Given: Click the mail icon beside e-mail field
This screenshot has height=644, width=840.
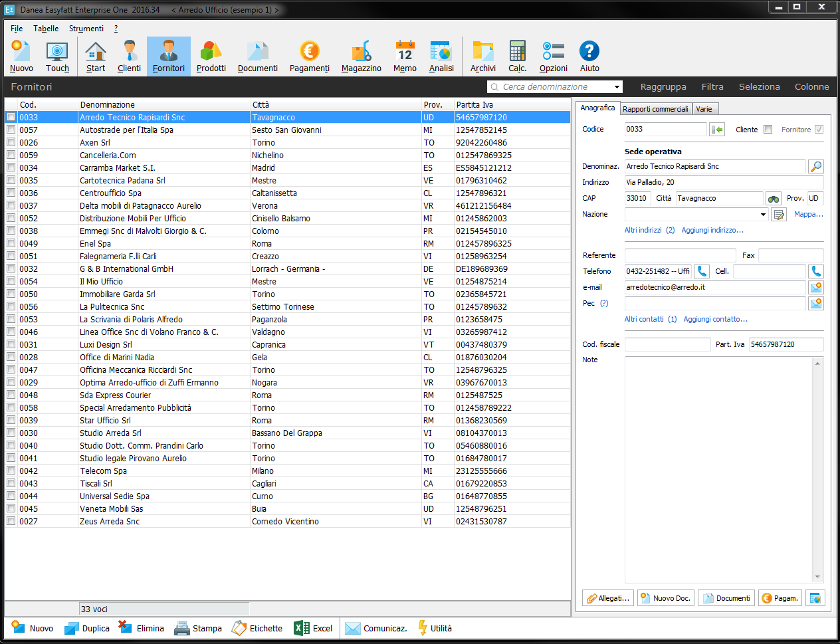Looking at the screenshot, I should 816,288.
